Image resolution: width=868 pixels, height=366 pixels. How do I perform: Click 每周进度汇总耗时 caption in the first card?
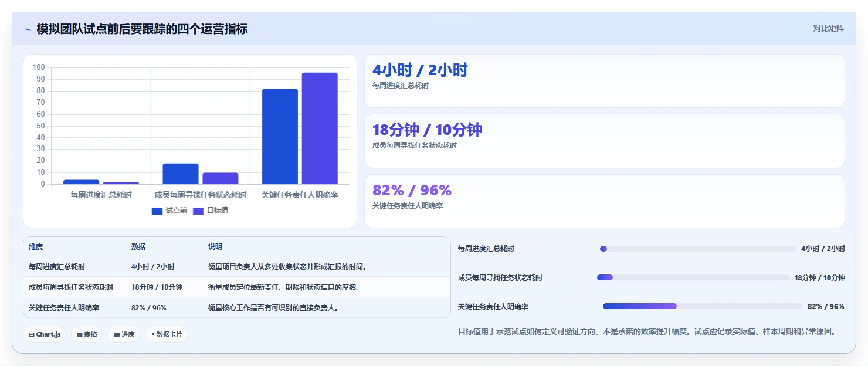pyautogui.click(x=401, y=86)
